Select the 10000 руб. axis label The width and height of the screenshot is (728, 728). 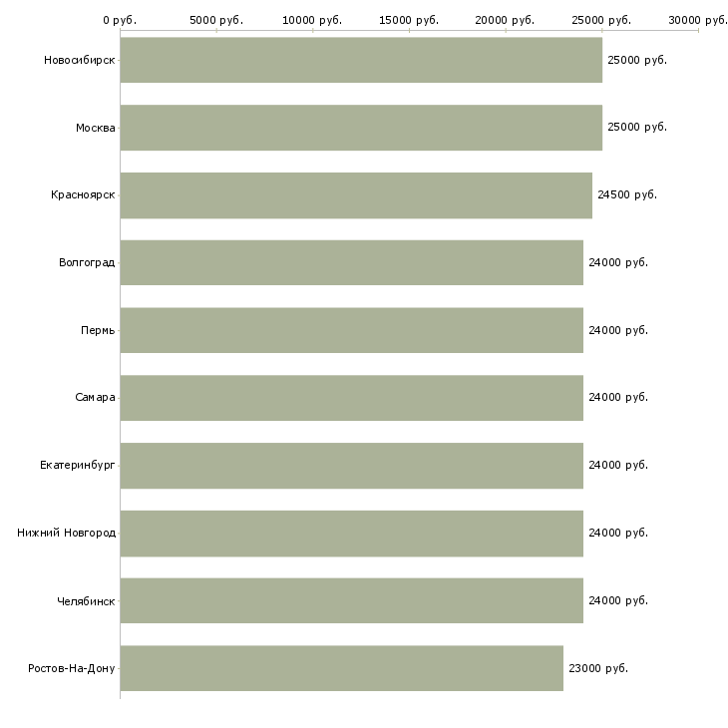point(312,20)
